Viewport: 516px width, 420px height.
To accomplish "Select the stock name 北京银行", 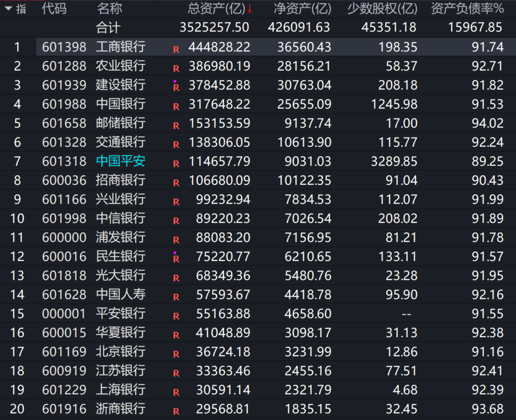I will 121,352.
